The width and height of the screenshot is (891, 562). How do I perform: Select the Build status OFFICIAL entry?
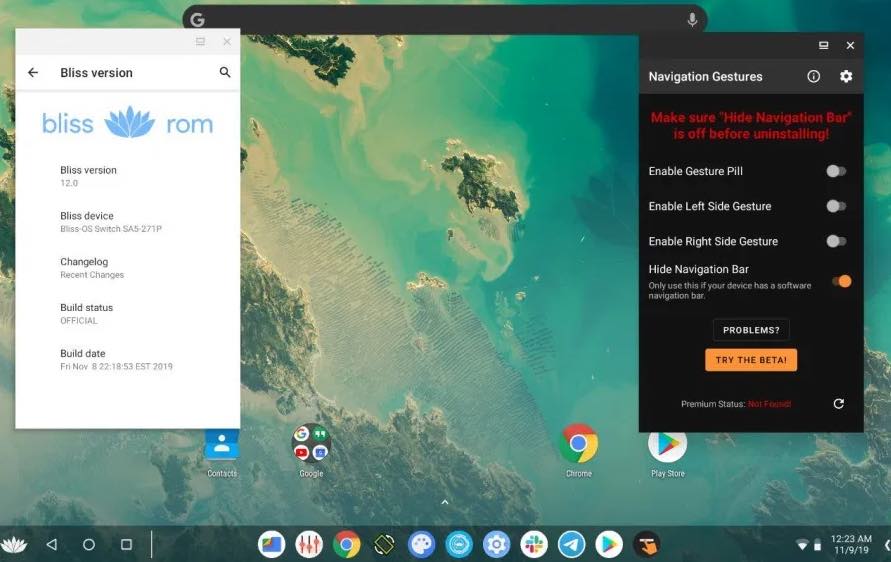coord(127,314)
